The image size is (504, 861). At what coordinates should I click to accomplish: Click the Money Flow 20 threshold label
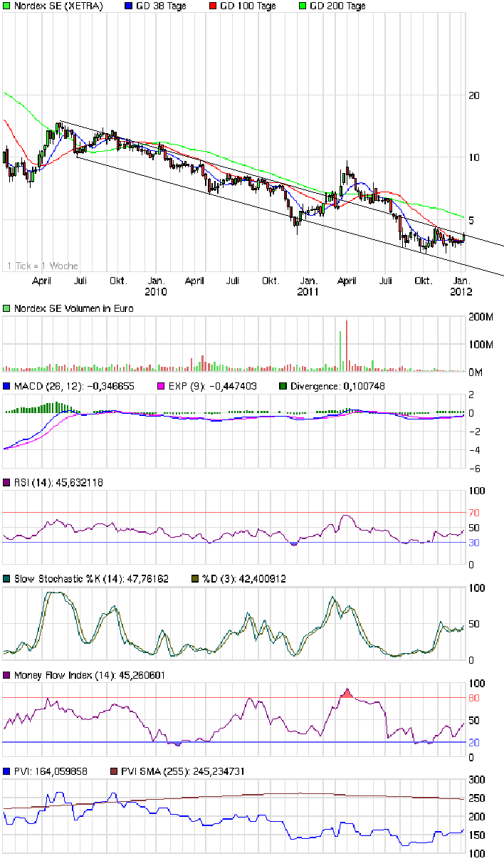tap(474, 742)
